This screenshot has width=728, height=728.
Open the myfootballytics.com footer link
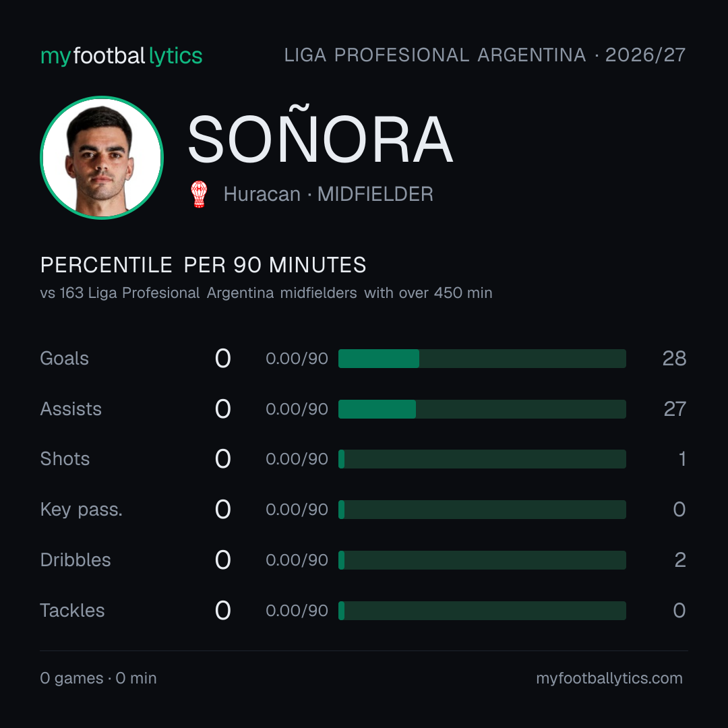609,678
